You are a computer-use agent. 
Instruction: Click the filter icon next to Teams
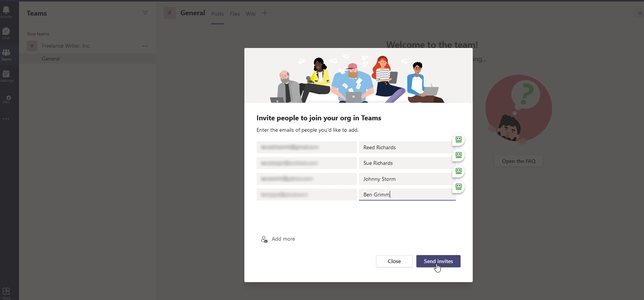pos(145,13)
